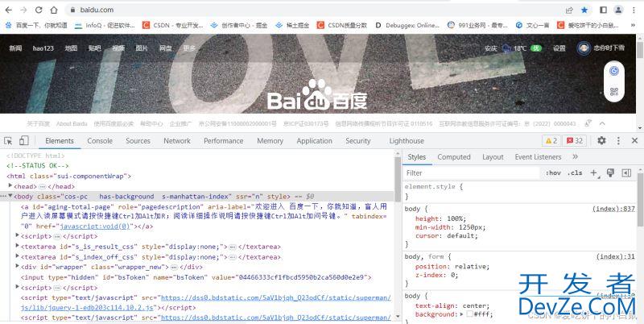Image resolution: width=644 pixels, height=324 pixels.
Task: Switch to the Computed styles tab
Action: coord(454,156)
